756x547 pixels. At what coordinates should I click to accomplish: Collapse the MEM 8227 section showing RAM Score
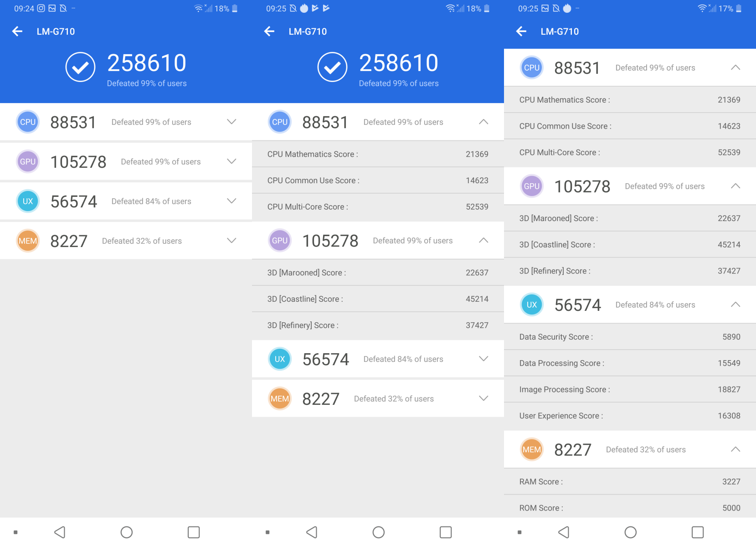tap(735, 449)
